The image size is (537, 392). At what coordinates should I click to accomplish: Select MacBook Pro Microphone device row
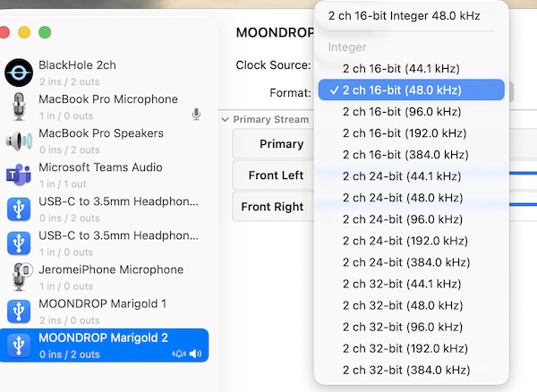pyautogui.click(x=104, y=107)
